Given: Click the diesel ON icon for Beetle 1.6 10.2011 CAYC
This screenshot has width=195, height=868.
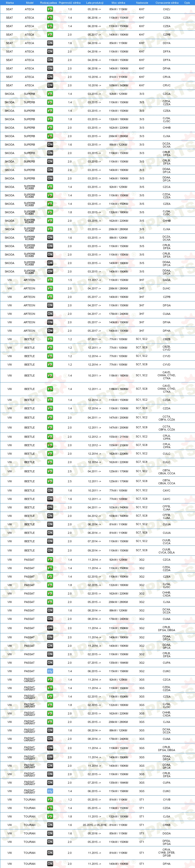Looking at the screenshot, I should click(50, 490).
